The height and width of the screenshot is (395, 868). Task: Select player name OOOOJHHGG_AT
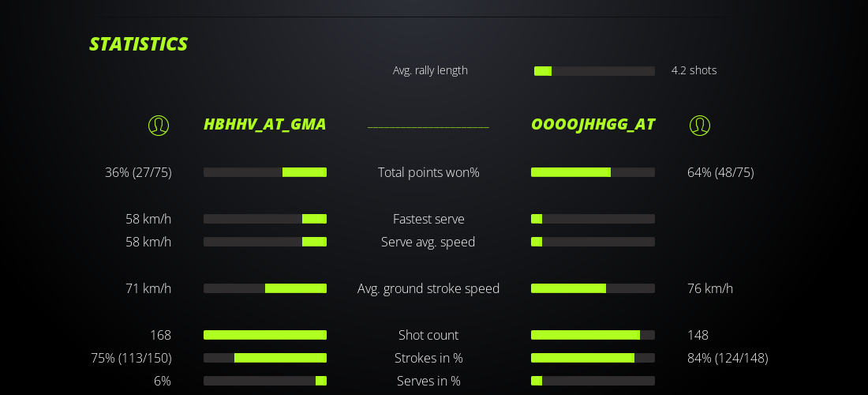pos(593,124)
